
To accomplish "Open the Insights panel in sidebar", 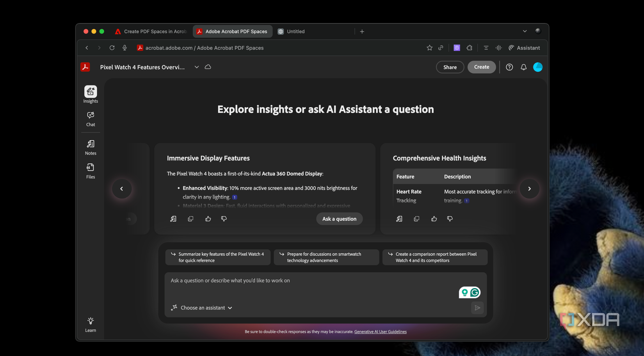I will 91,94.
